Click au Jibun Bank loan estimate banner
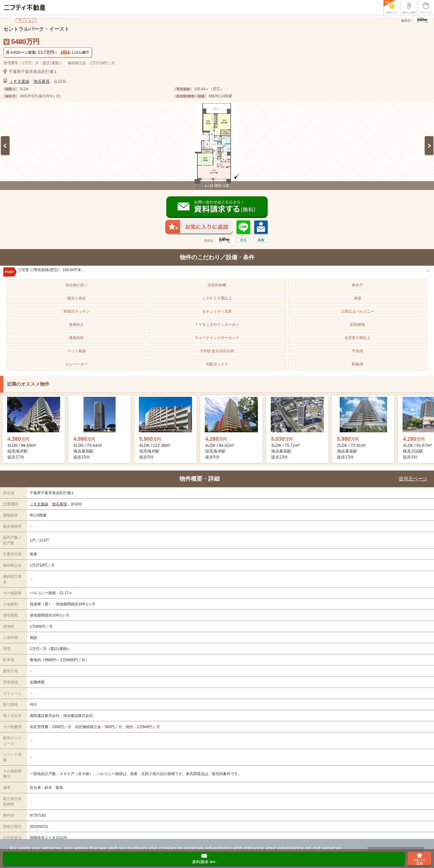The width and height of the screenshot is (434, 868). click(48, 52)
